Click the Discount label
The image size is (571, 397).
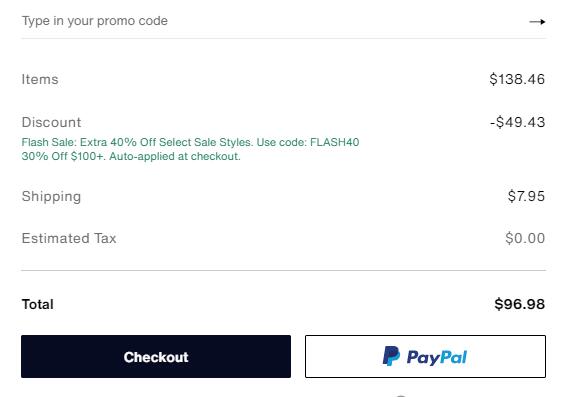[51, 122]
